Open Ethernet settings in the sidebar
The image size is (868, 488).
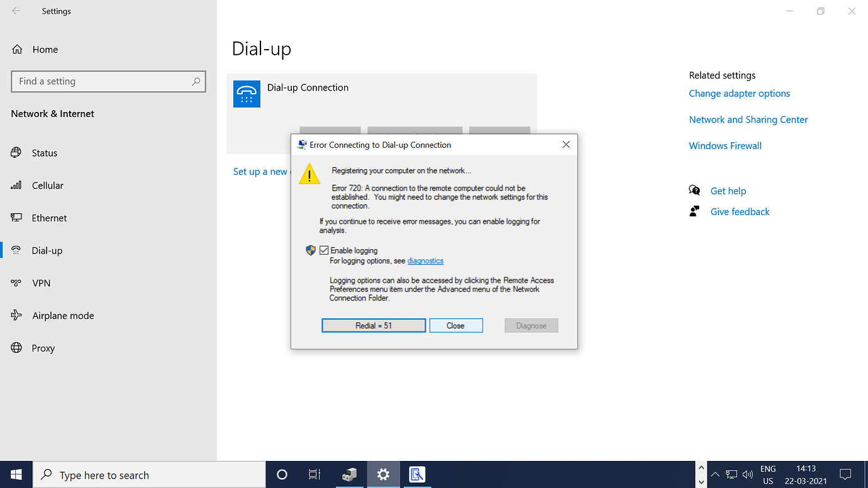point(50,218)
